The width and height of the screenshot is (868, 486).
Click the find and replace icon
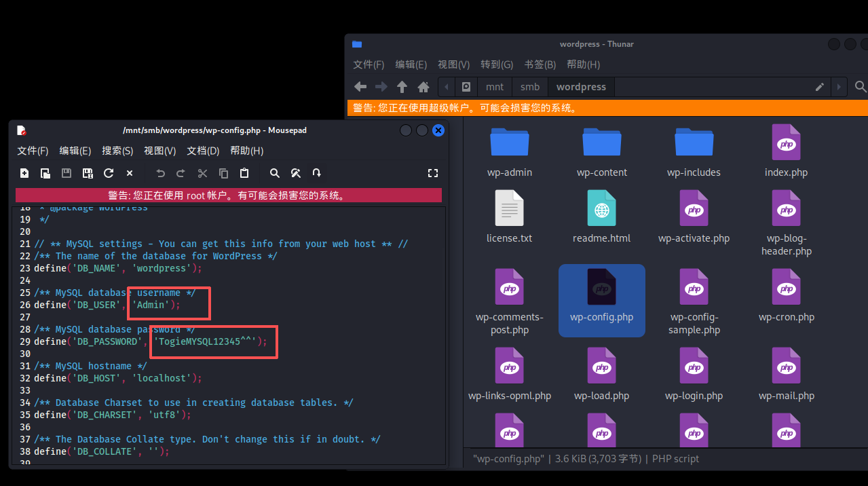pos(296,173)
